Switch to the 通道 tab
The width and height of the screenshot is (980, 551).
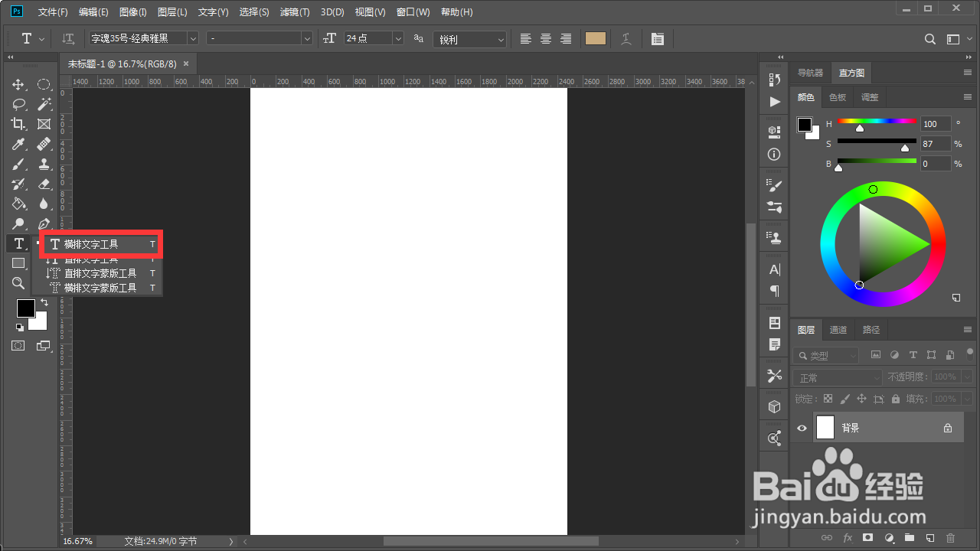[838, 329]
